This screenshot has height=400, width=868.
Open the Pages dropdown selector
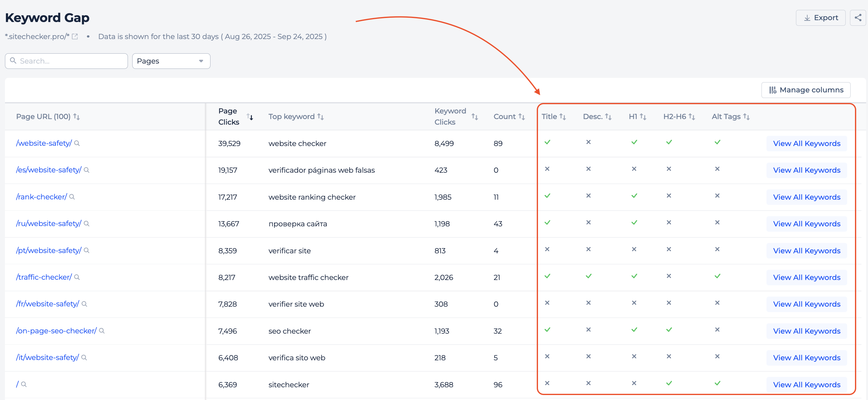coord(171,61)
